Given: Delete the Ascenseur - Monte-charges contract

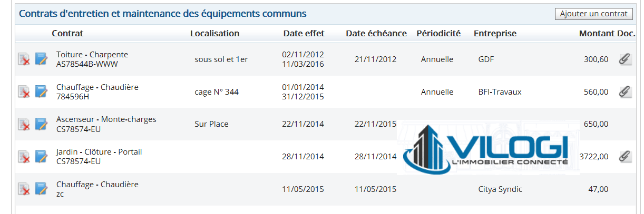Looking at the screenshot, I should pyautogui.click(x=24, y=124).
